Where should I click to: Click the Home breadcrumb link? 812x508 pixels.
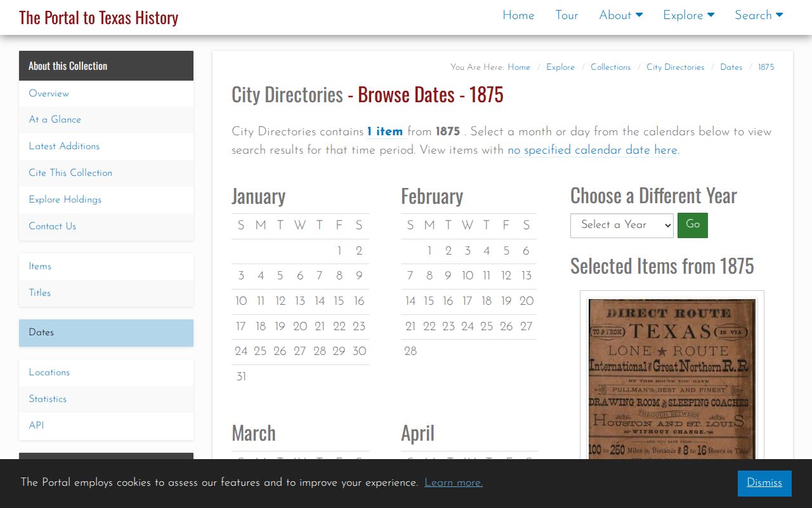pos(519,67)
